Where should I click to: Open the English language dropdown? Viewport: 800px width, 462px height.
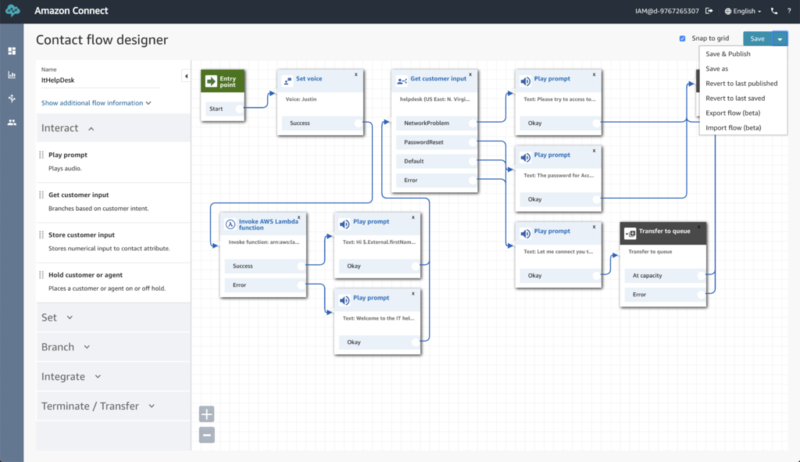click(x=743, y=11)
